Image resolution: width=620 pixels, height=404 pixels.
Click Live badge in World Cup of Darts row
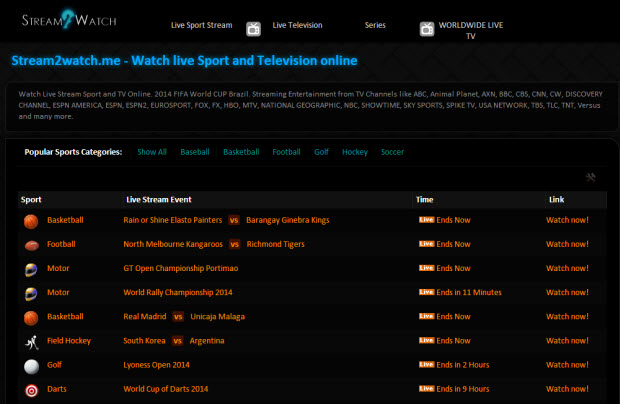tap(427, 389)
